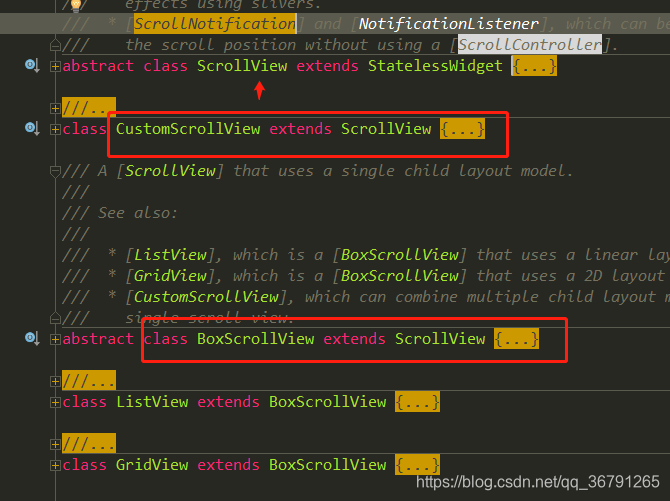Click the gutter override icon beside ScrollView class
This screenshot has width=670, height=501.
point(32,65)
